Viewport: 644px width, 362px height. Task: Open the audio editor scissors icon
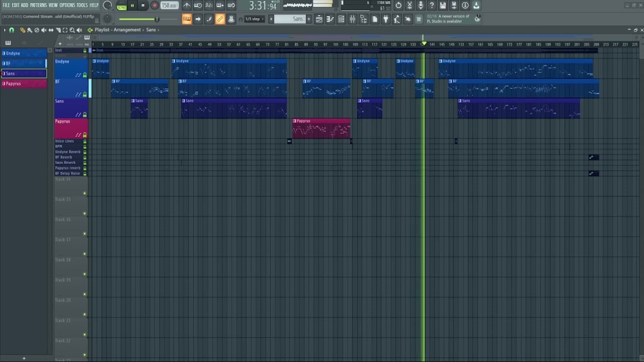pyautogui.click(x=410, y=6)
